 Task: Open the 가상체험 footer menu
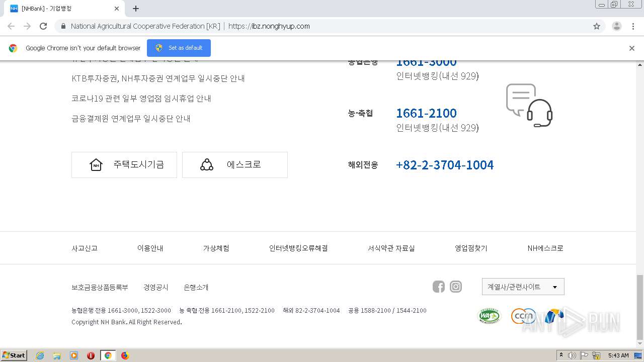click(216, 248)
